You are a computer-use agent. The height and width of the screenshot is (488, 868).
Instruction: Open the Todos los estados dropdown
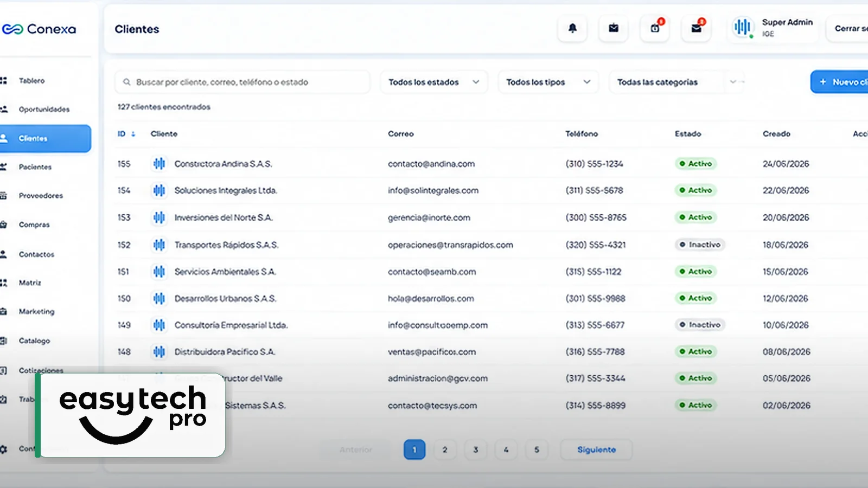[434, 82]
